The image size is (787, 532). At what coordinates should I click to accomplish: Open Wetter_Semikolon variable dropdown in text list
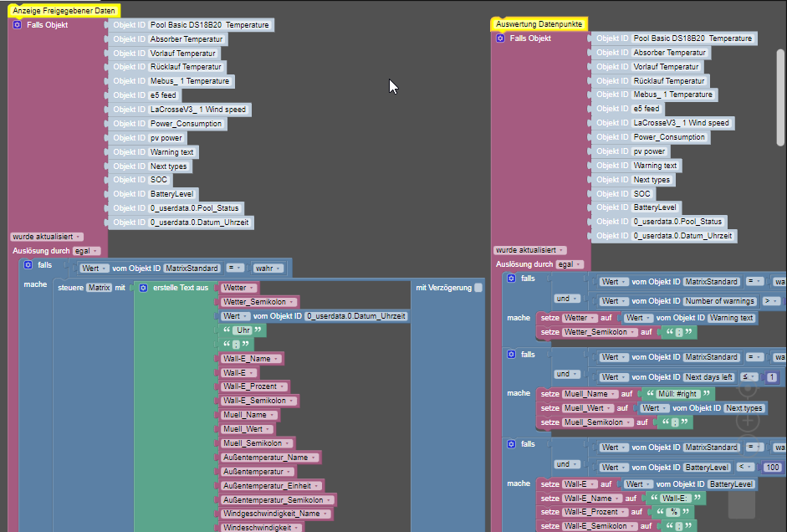pos(258,302)
